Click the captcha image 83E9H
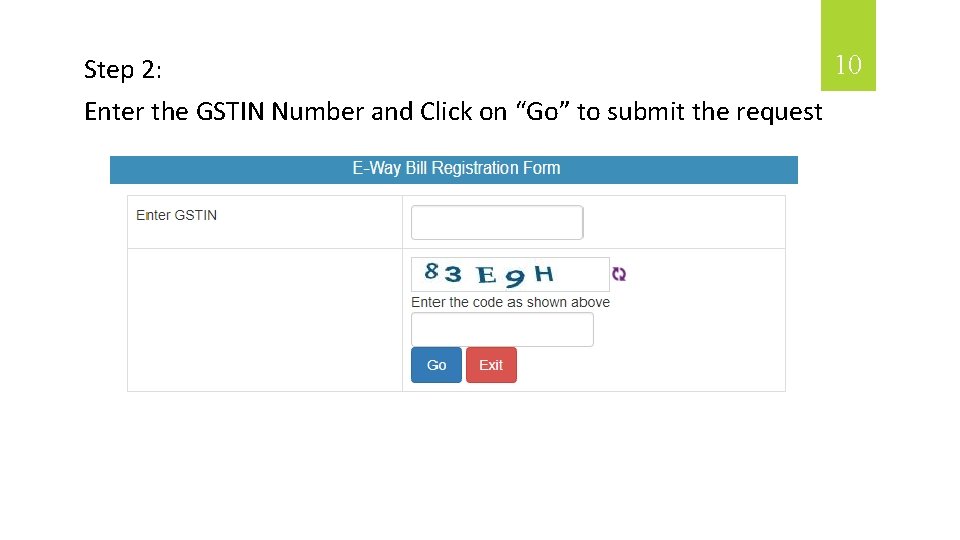This screenshot has height=540, width=960. pyautogui.click(x=510, y=274)
